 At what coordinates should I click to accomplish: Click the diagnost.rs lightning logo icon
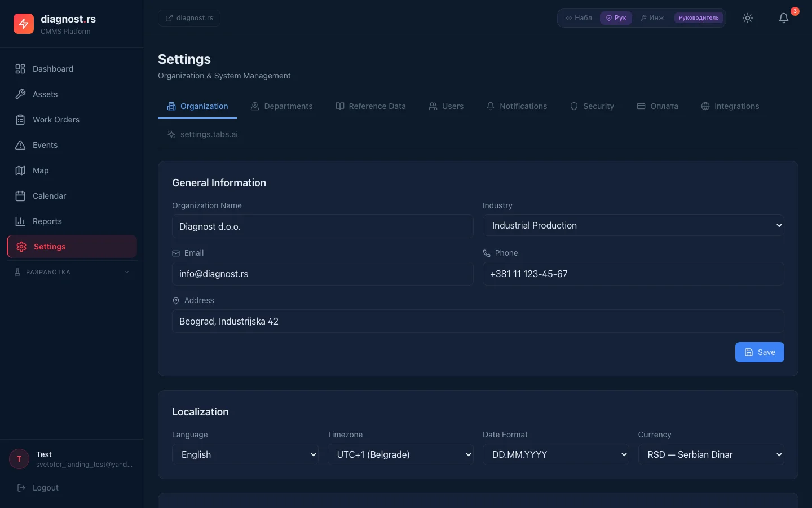[x=24, y=24]
